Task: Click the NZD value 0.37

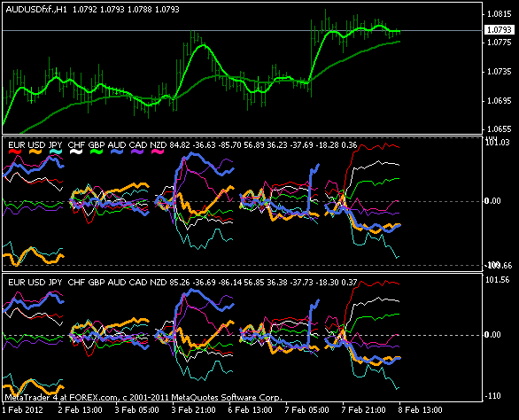Action: point(349,283)
